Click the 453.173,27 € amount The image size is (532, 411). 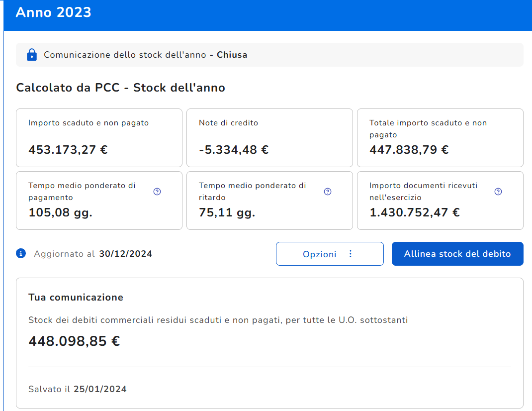(68, 150)
